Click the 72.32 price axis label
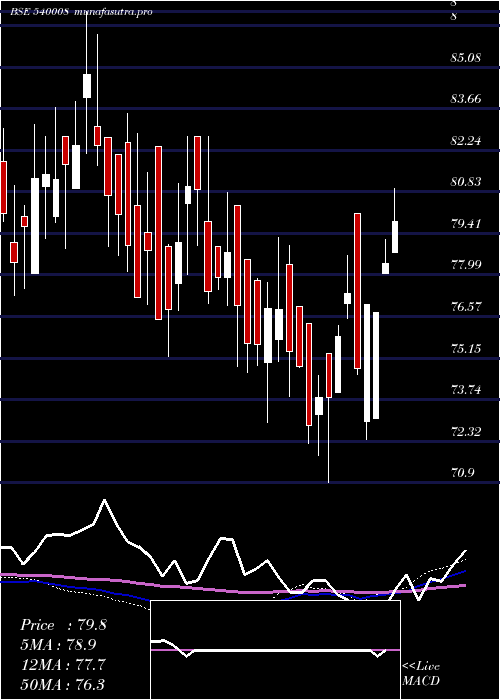 click(466, 431)
